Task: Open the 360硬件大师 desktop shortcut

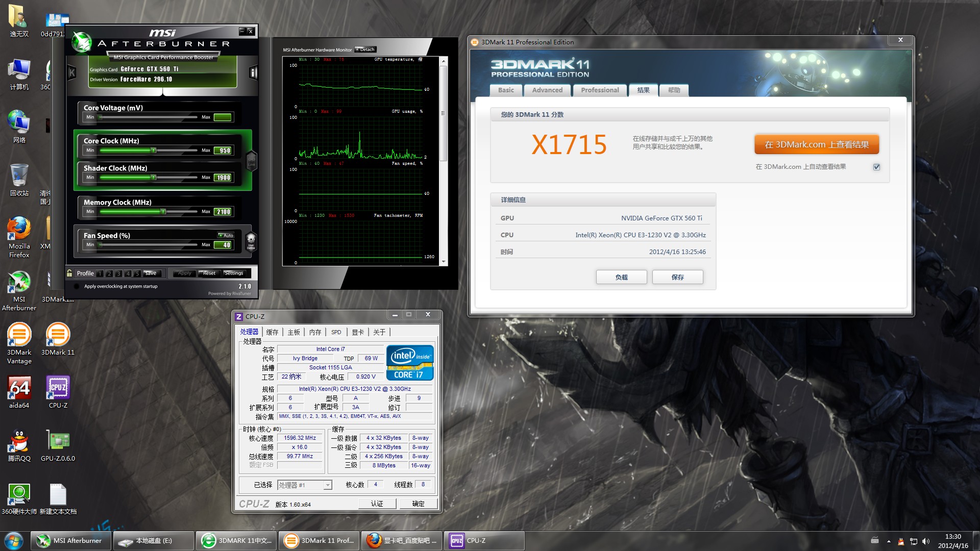Action: [x=19, y=498]
